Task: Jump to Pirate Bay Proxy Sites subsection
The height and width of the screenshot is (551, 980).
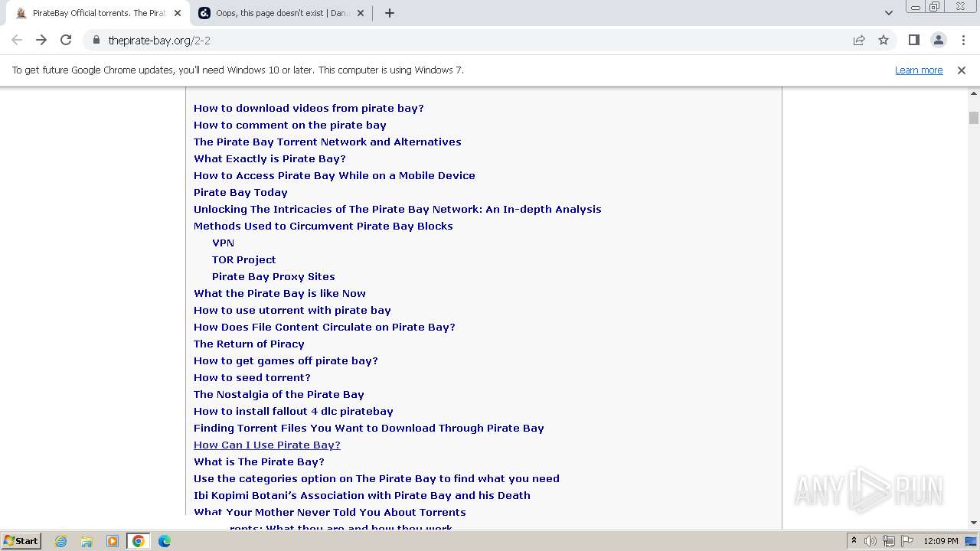Action: click(273, 276)
